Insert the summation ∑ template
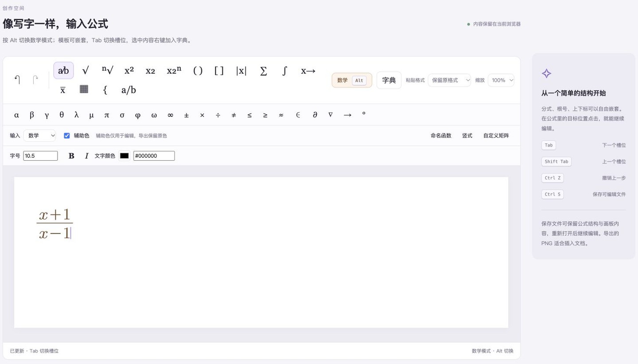The image size is (638, 364). (x=263, y=70)
